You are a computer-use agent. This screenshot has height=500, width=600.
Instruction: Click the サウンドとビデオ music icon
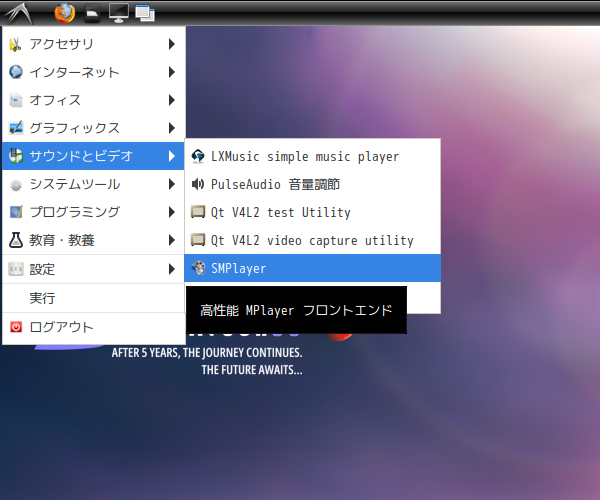tap(16, 156)
